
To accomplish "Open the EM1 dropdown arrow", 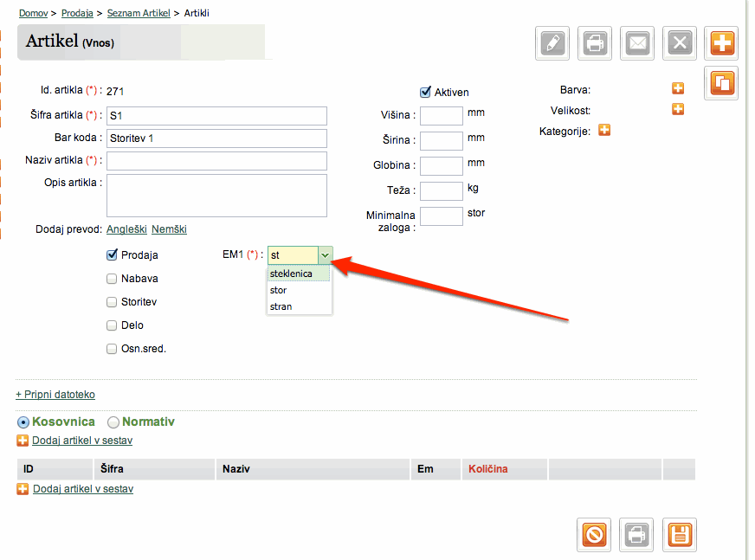I will point(325,255).
